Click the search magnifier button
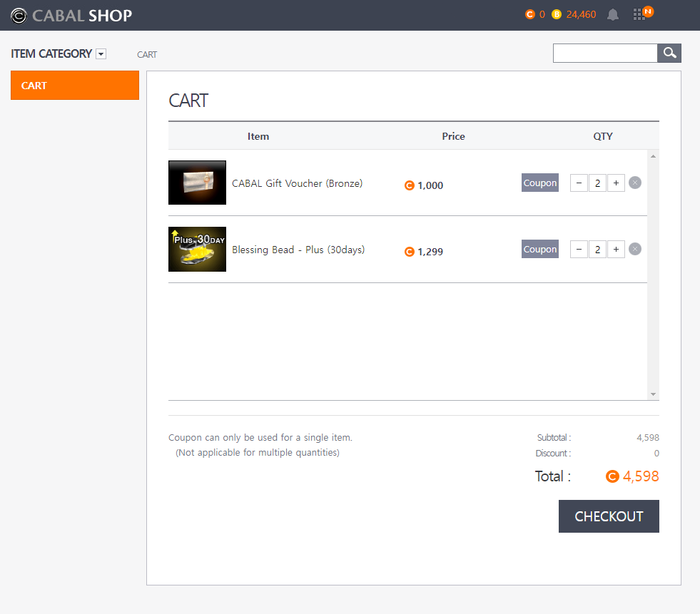Image resolution: width=700 pixels, height=614 pixels. [x=669, y=53]
